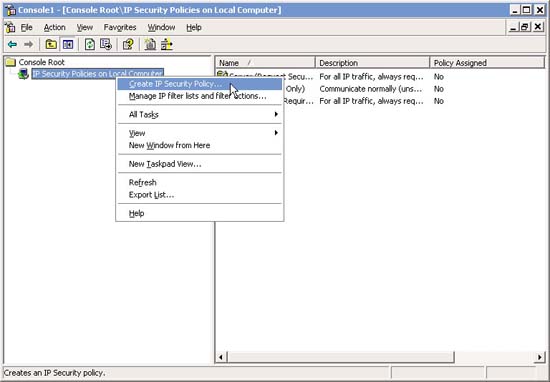Open the File menu
This screenshot has width=550, height=382.
pos(26,27)
